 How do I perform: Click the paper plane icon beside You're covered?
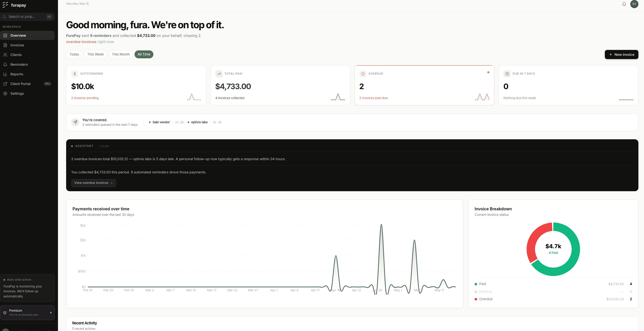click(x=75, y=122)
